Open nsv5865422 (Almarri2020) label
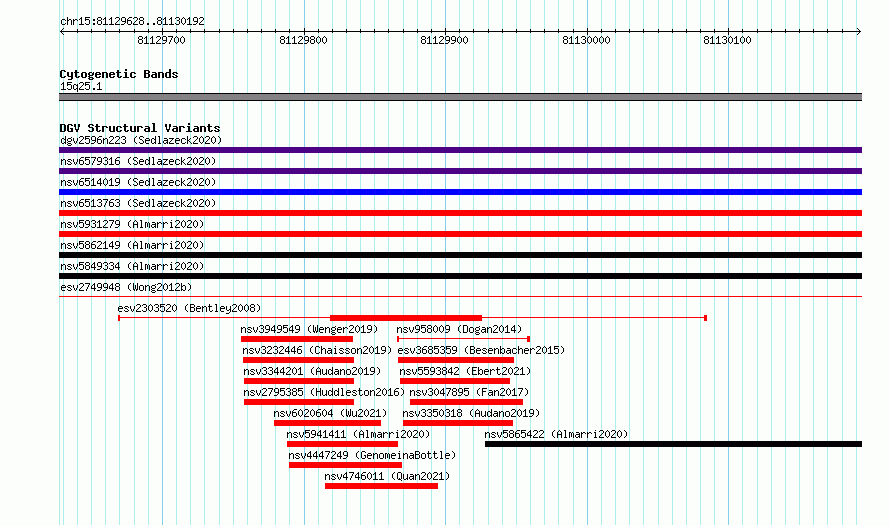Screen dimensions: 890x525 [556, 434]
